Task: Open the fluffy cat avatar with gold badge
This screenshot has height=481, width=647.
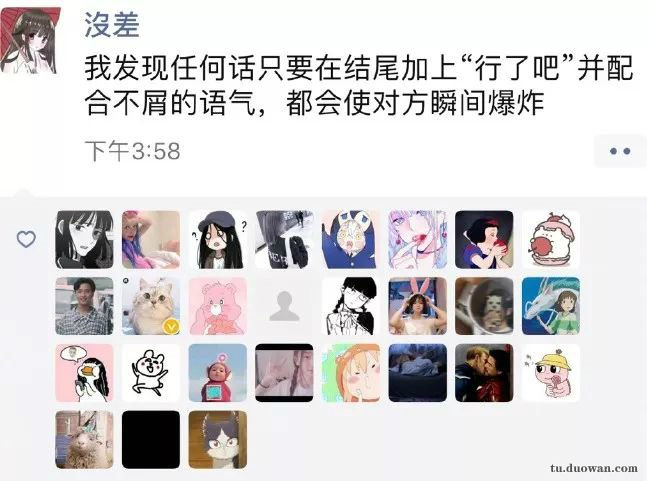Action: (x=151, y=306)
